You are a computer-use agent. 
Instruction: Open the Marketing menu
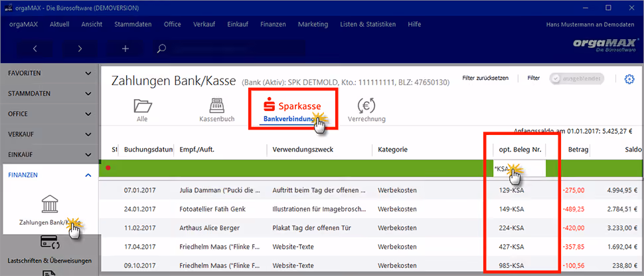(x=313, y=24)
